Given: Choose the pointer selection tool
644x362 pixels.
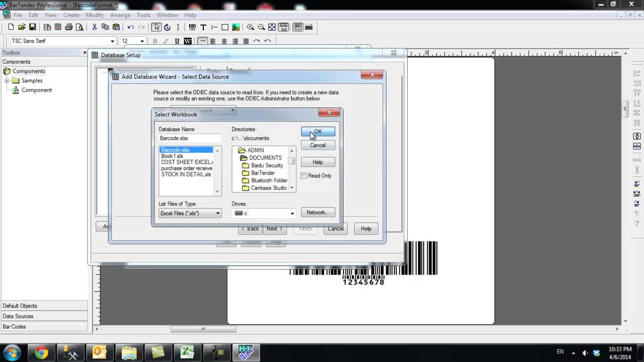Looking at the screenshot, I should tap(156, 27).
